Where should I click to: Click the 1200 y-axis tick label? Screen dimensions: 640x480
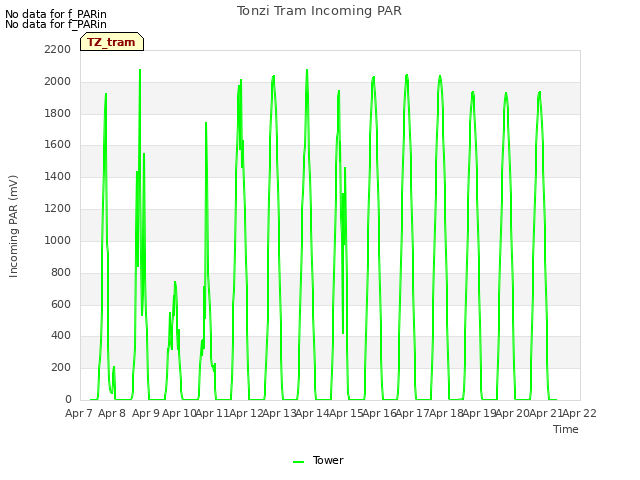58,209
